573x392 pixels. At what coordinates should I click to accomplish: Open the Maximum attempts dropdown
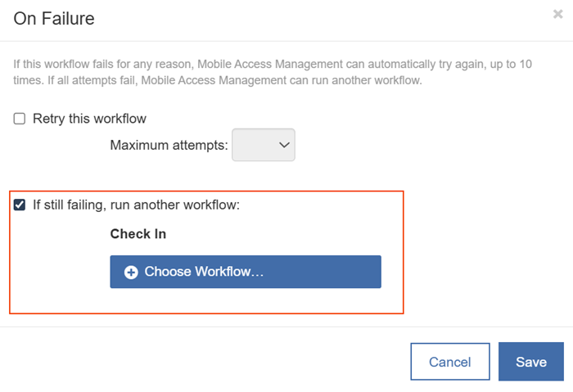tap(263, 145)
